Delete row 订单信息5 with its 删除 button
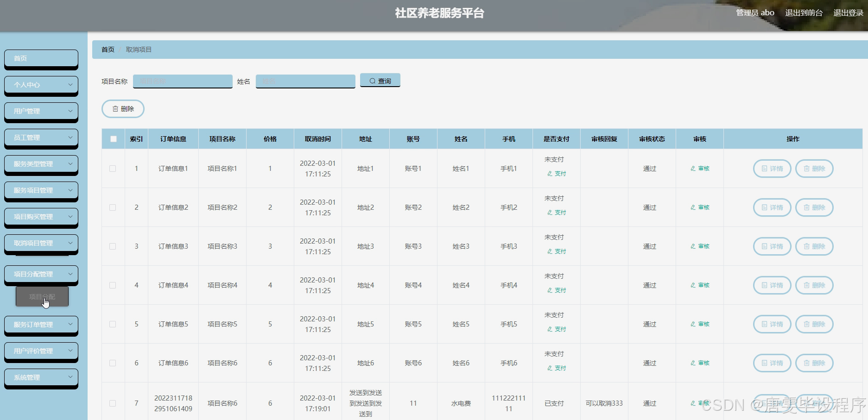The height and width of the screenshot is (420, 868). point(814,324)
